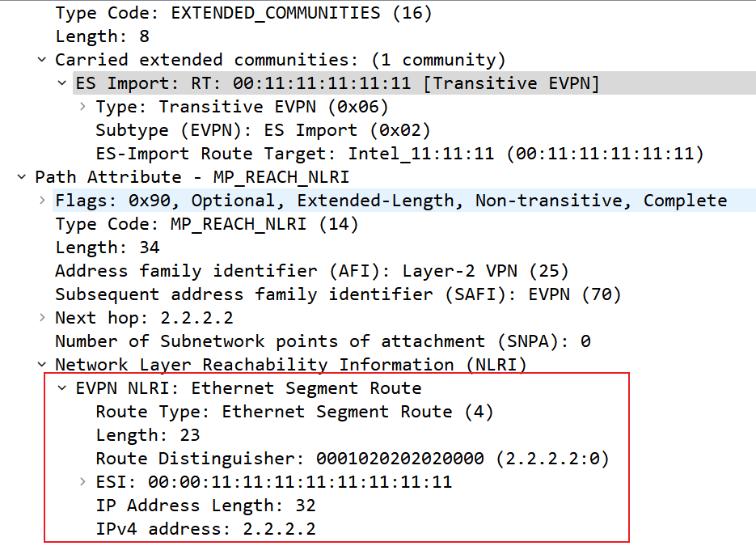
Task: Select Subsequent address family identifier (SAFI) row
Action: point(338,294)
